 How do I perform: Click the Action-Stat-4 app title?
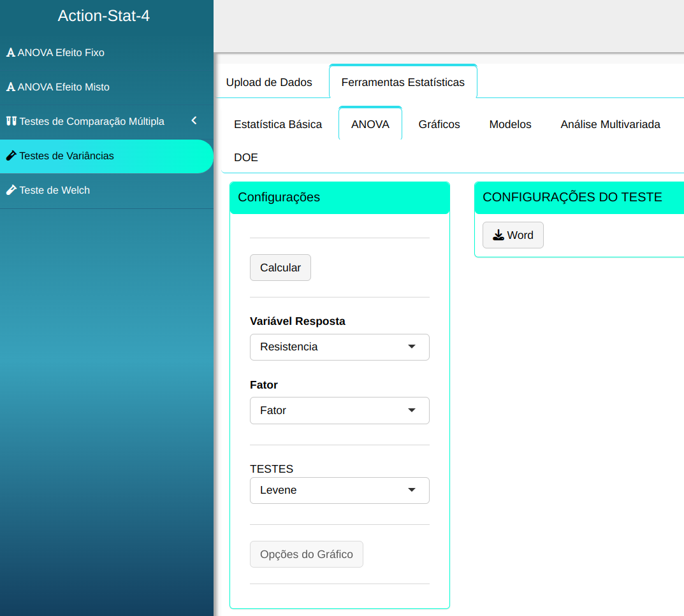tap(104, 16)
